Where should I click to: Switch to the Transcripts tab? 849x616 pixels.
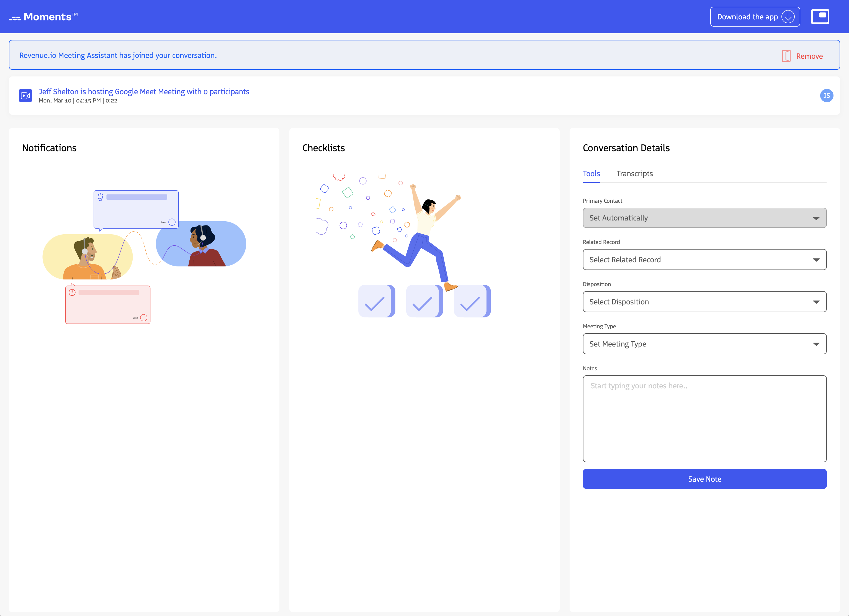[x=634, y=174]
